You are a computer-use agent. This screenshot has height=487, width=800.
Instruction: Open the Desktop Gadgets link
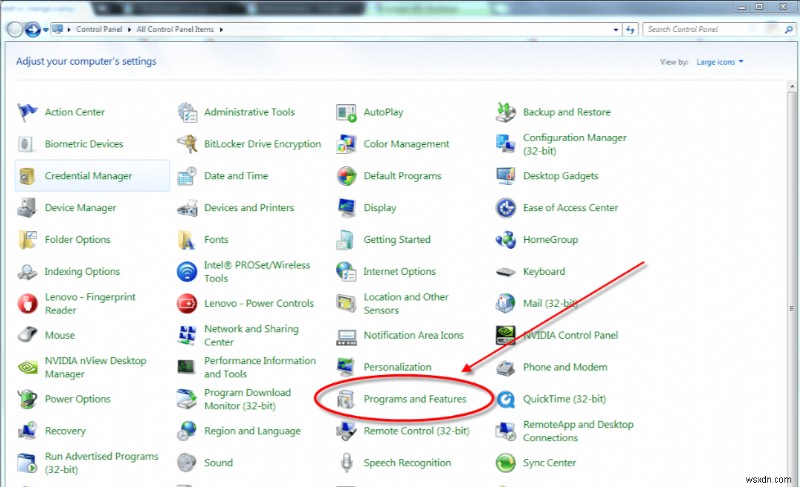coord(561,176)
